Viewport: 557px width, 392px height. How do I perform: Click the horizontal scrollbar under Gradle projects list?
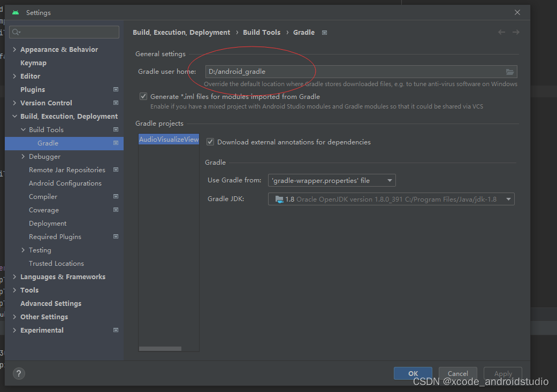click(160, 349)
